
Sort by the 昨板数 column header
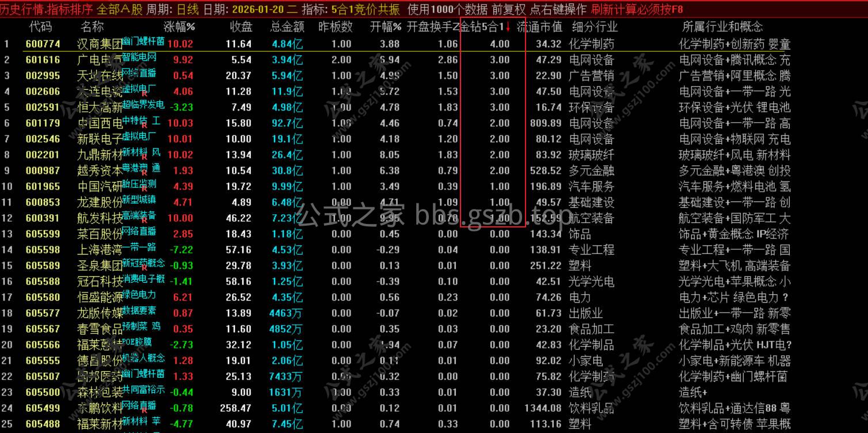[335, 26]
